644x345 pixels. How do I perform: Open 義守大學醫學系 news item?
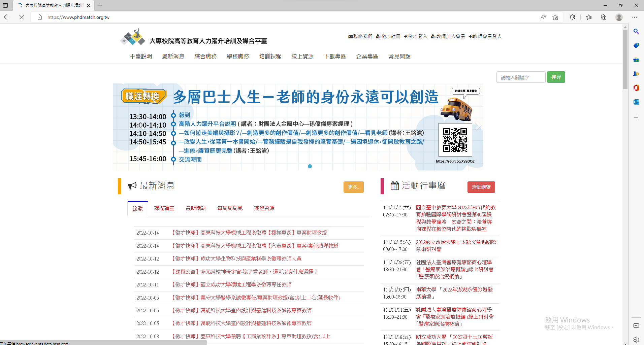click(255, 298)
